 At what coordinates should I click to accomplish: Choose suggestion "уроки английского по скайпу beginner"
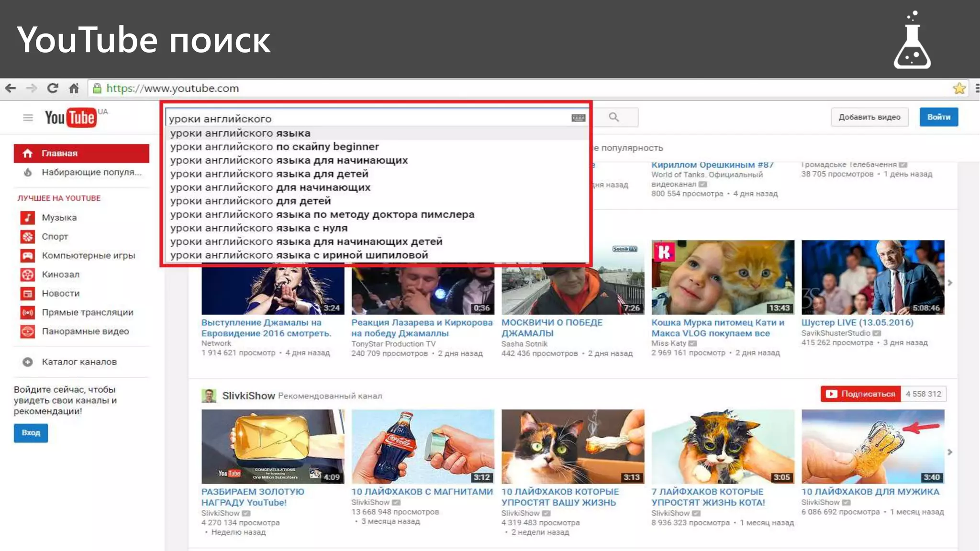pyautogui.click(x=378, y=146)
